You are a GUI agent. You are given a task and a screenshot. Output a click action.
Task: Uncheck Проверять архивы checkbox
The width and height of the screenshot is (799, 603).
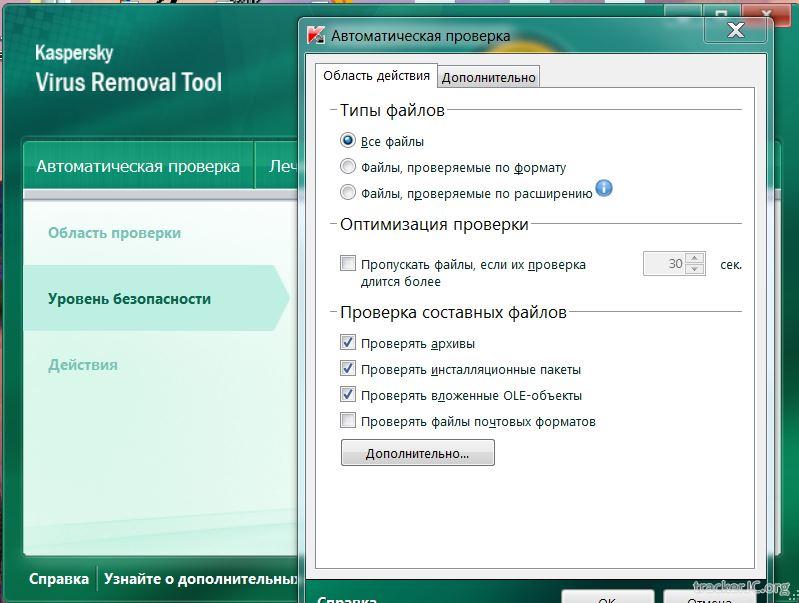coord(348,343)
